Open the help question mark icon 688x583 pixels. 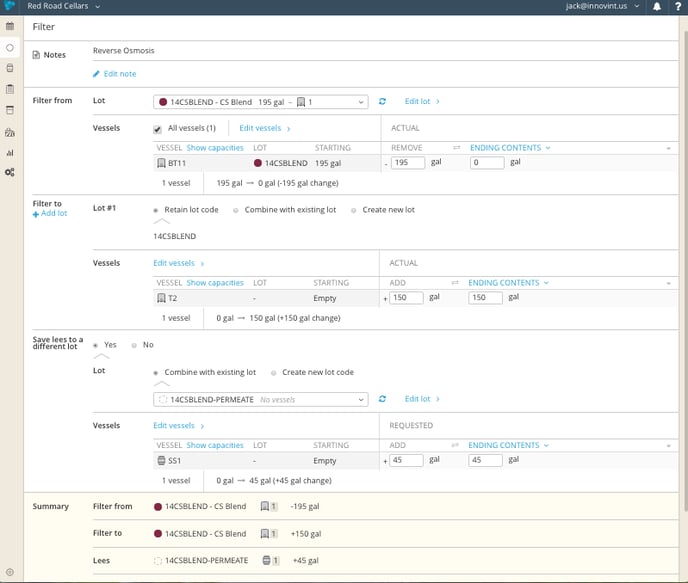[678, 7]
